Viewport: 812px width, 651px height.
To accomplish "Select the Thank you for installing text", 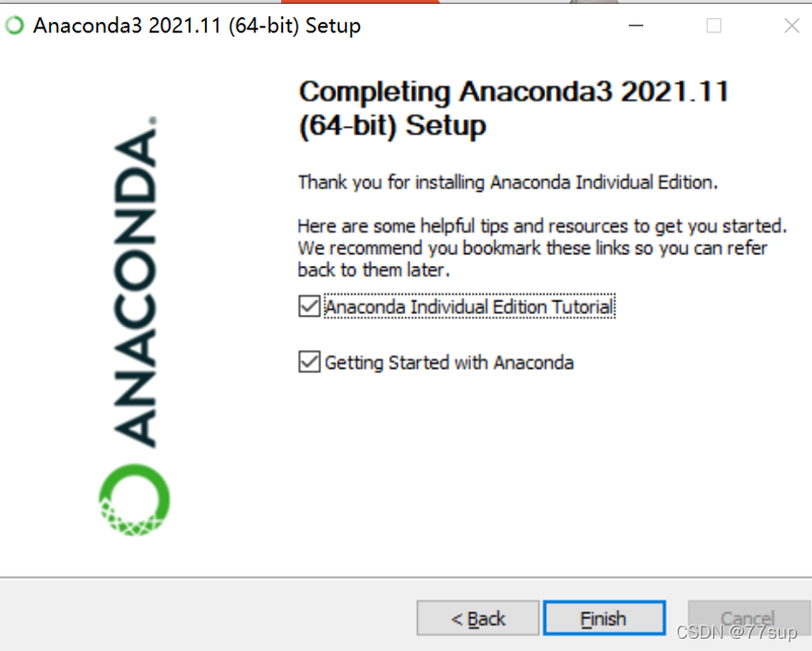I will coord(507,182).
